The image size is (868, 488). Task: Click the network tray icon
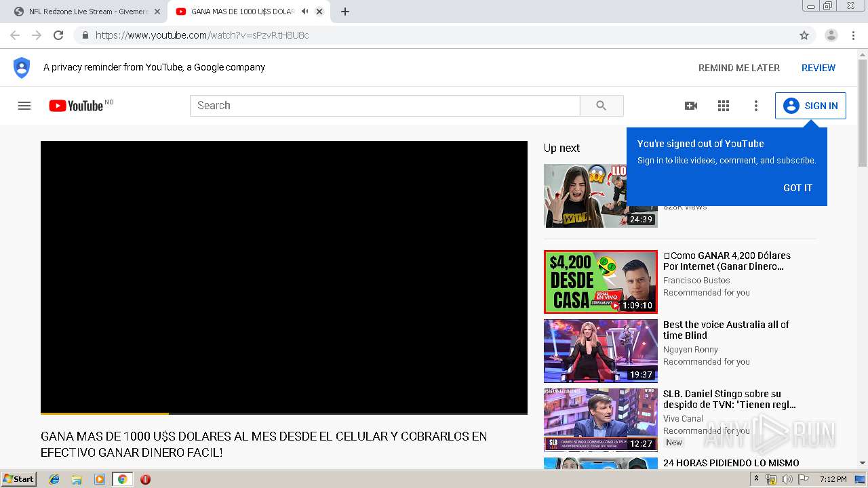(x=771, y=479)
